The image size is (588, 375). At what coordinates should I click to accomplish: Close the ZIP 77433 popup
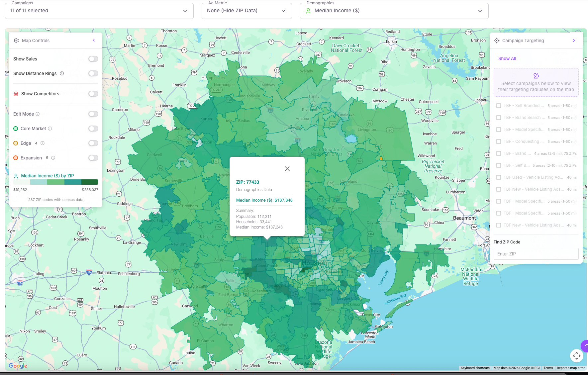[x=287, y=169]
